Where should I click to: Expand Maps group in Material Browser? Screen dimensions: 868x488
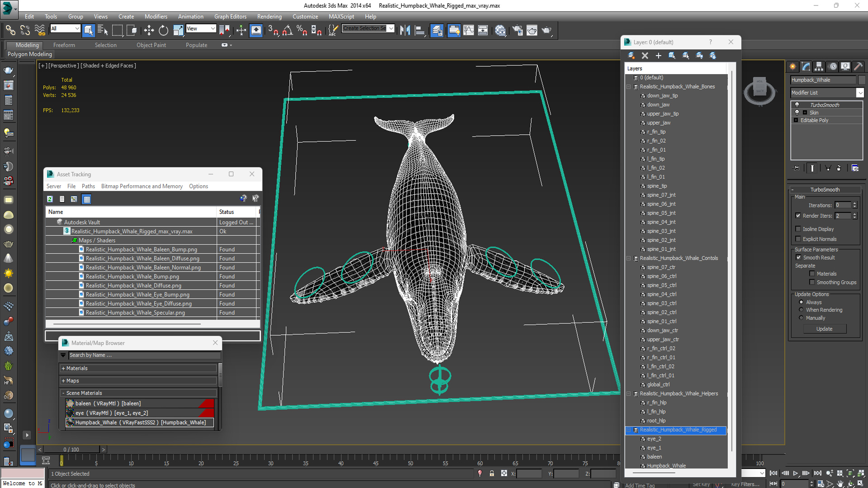pyautogui.click(x=63, y=381)
